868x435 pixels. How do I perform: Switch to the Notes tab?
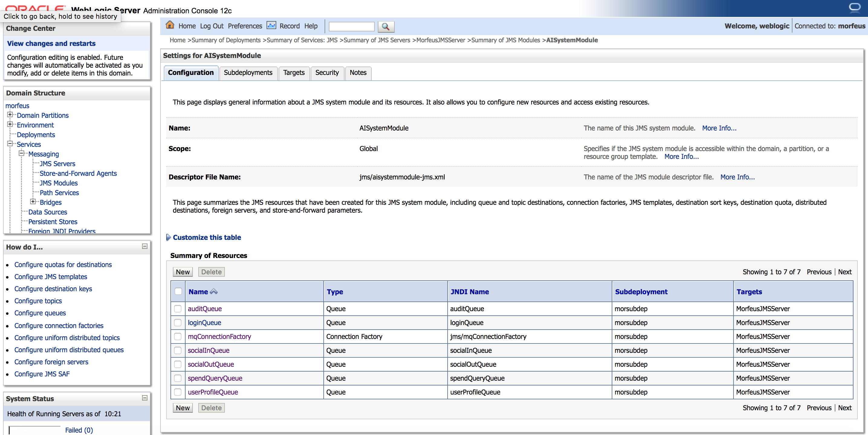click(358, 73)
